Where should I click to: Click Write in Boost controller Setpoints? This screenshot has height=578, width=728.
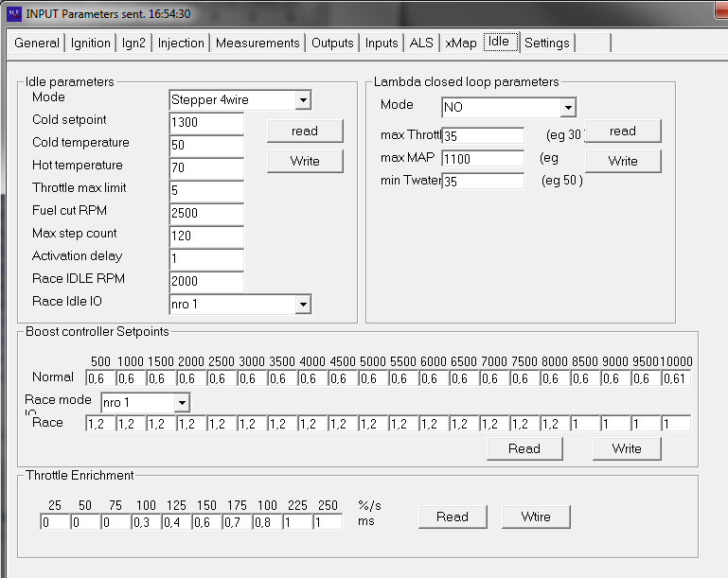[627, 448]
